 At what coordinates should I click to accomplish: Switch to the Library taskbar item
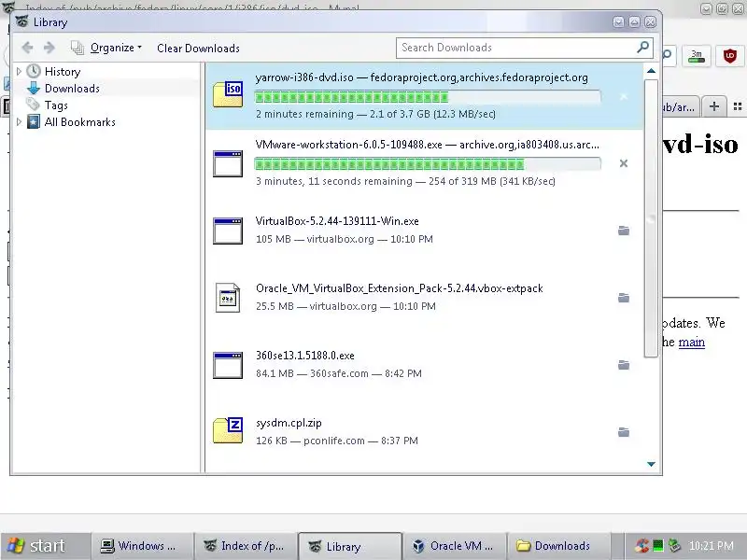(x=350, y=546)
